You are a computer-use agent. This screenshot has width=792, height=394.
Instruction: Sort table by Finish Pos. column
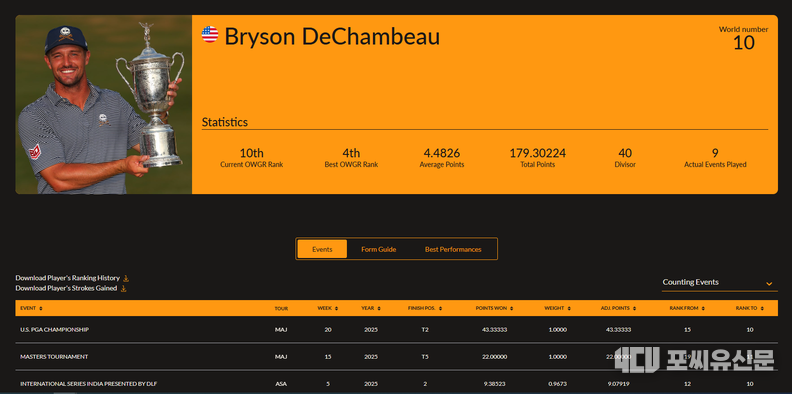pyautogui.click(x=440, y=308)
